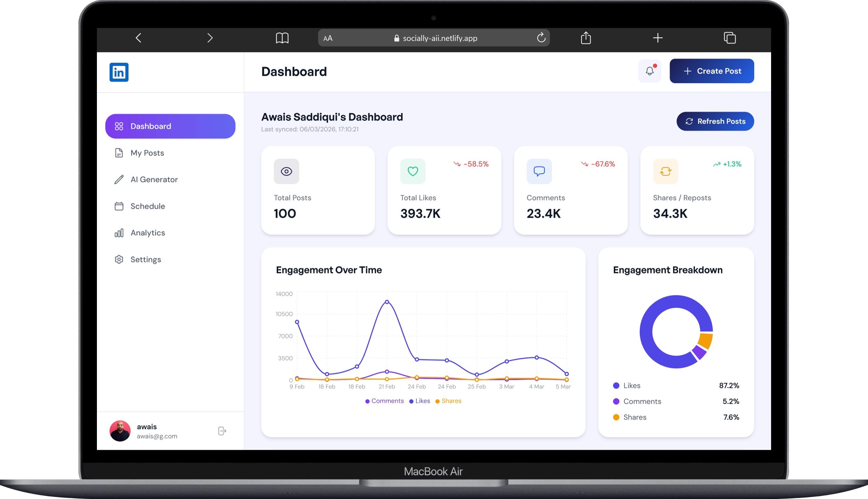Click the logout icon beside awais
The height and width of the screenshot is (499, 868).
point(222,431)
